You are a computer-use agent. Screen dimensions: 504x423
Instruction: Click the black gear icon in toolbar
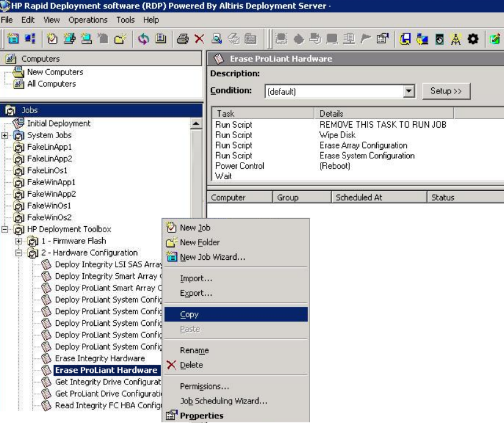[x=472, y=39]
